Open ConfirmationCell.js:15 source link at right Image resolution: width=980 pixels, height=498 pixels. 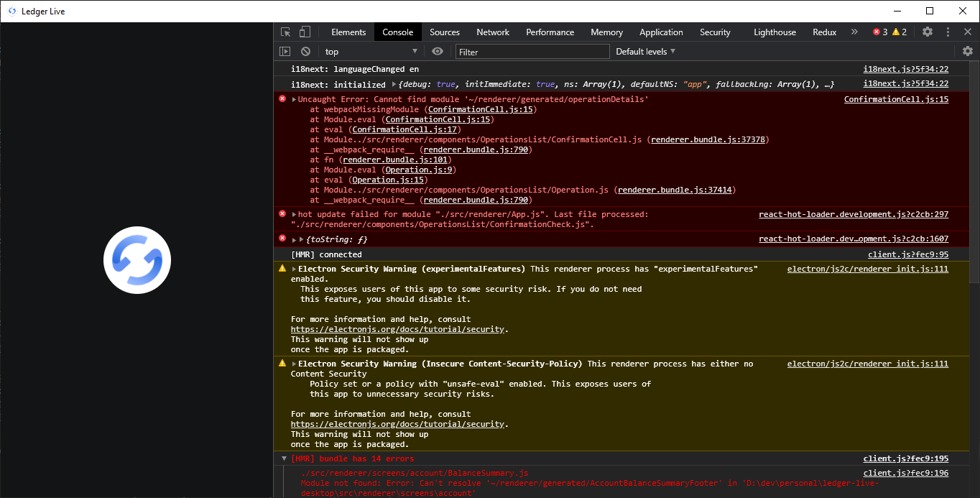(896, 100)
